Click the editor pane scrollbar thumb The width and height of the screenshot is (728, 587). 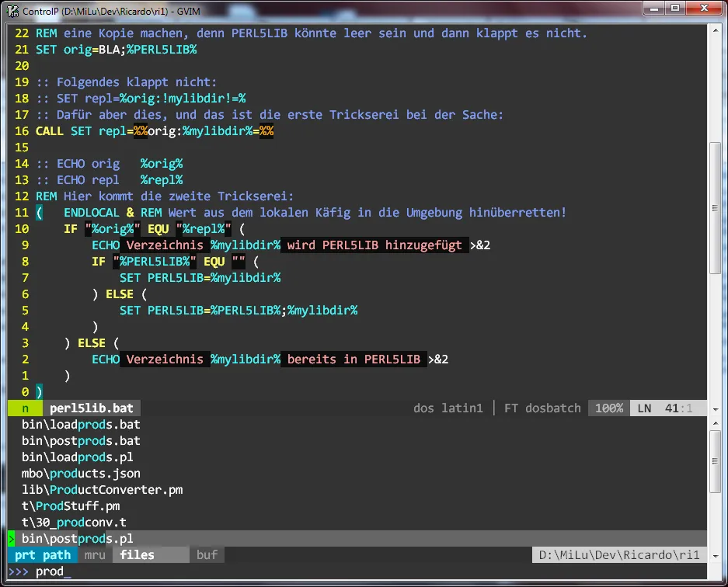[x=716, y=208]
